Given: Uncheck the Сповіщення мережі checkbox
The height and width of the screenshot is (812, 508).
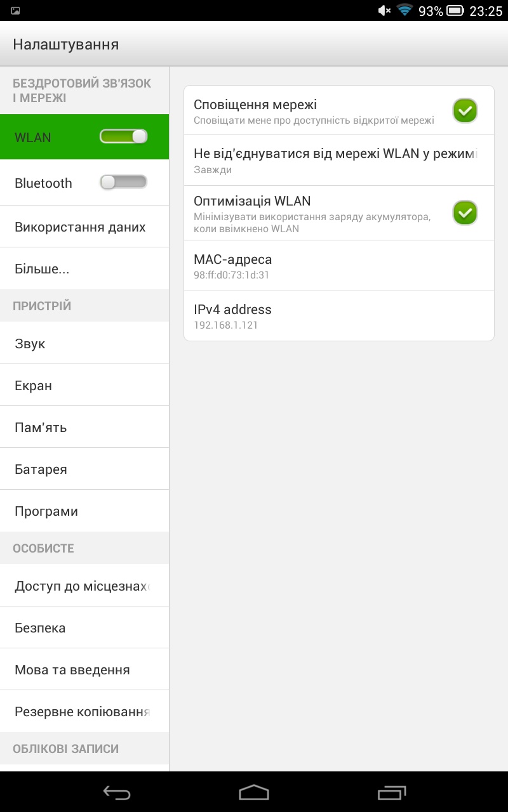Looking at the screenshot, I should click(465, 110).
